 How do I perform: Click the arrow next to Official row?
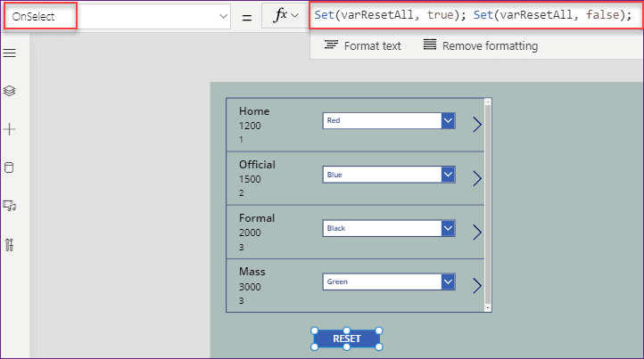coord(477,178)
